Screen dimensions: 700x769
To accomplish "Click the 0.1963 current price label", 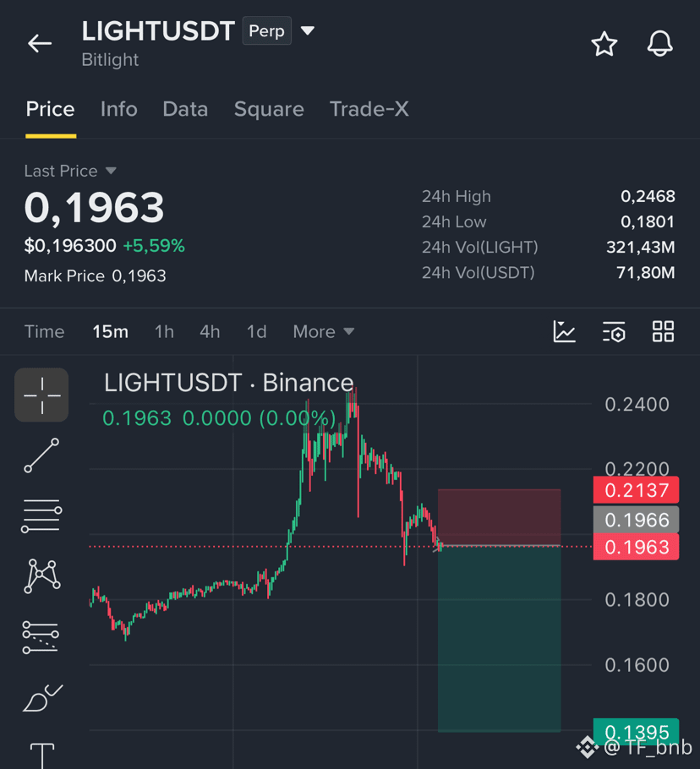I will [x=637, y=547].
